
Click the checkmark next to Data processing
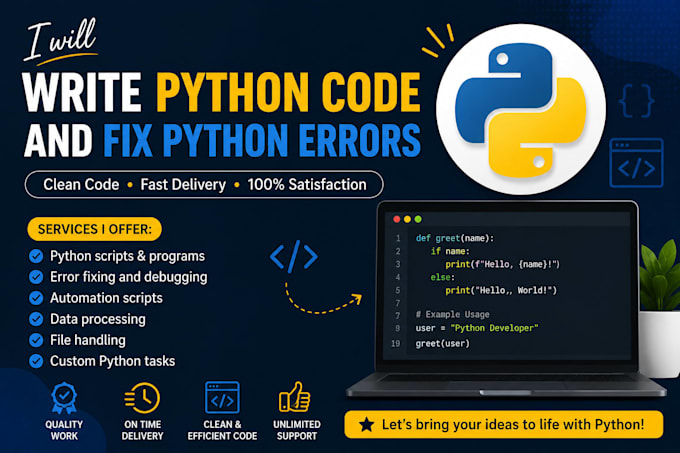[x=36, y=319]
